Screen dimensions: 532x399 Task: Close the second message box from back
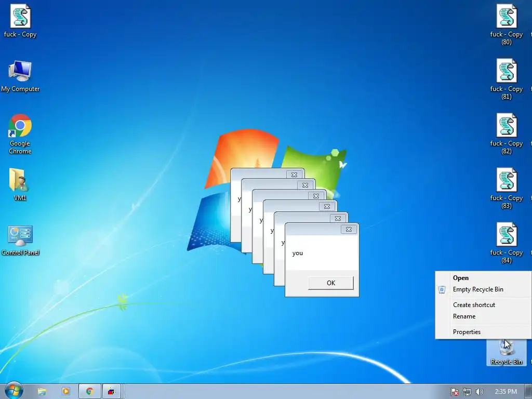pos(305,185)
